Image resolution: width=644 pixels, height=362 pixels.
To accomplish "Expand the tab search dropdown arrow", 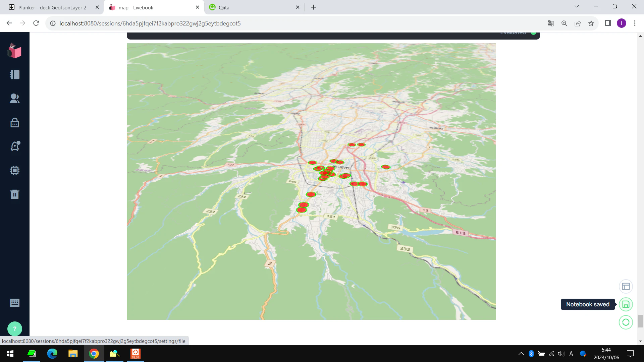I will tap(577, 6).
